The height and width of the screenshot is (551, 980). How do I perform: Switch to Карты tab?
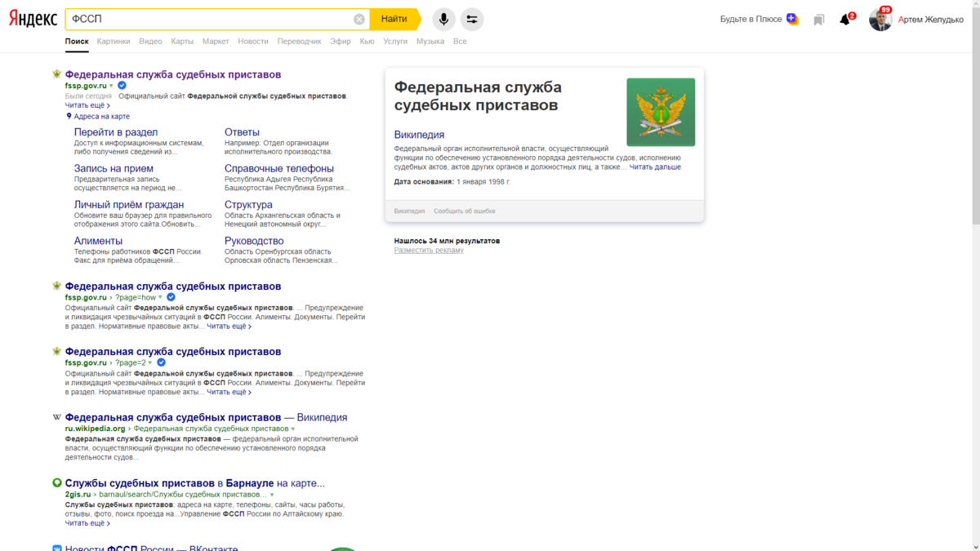[x=182, y=42]
